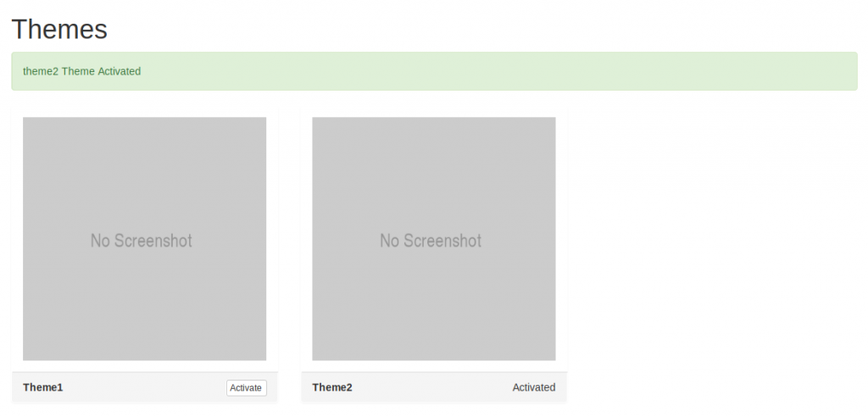Open the Theme1 preview thumbnail

[x=144, y=186]
